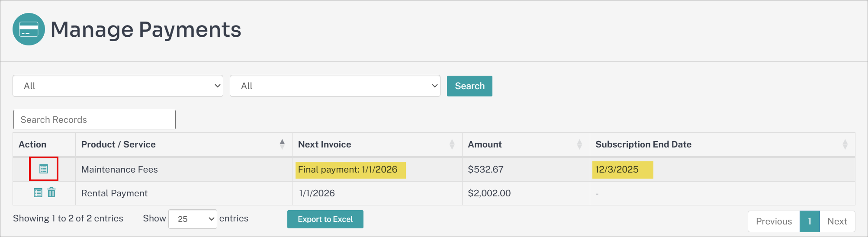Click the Rental Payment product cell
This screenshot has height=237, width=868.
pos(184,193)
